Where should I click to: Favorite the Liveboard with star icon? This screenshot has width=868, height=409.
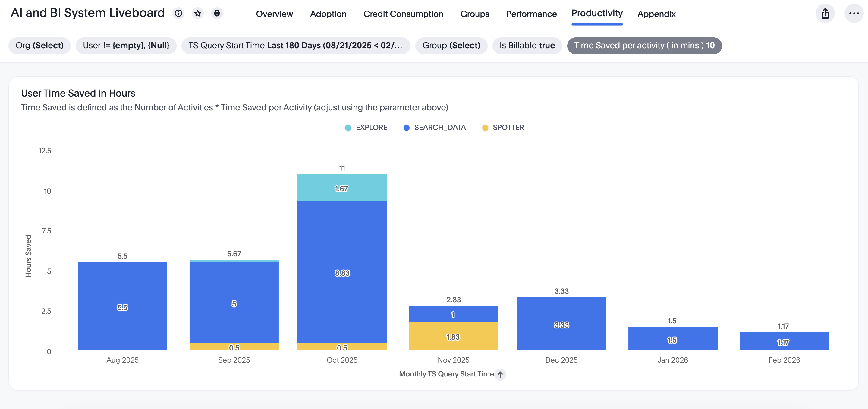point(198,14)
